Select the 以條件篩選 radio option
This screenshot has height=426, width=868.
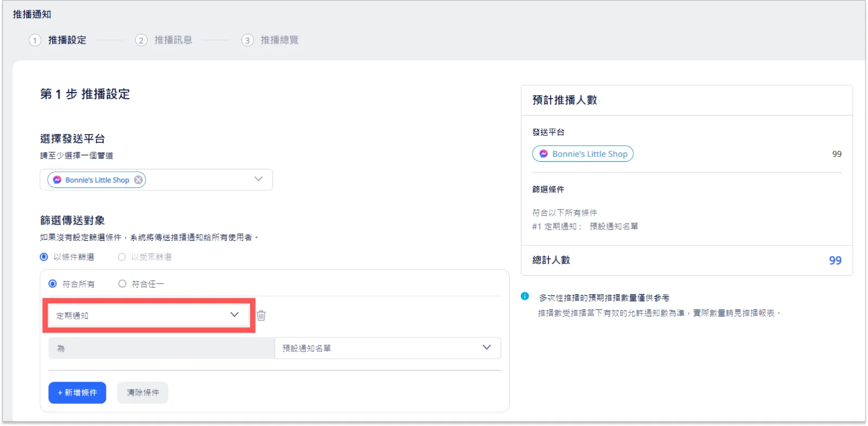44,257
